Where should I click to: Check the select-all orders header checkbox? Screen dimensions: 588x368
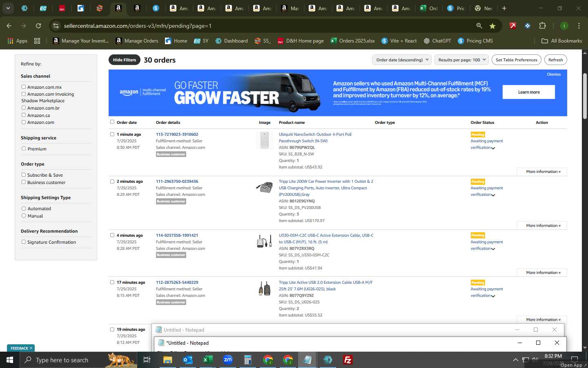[112, 122]
